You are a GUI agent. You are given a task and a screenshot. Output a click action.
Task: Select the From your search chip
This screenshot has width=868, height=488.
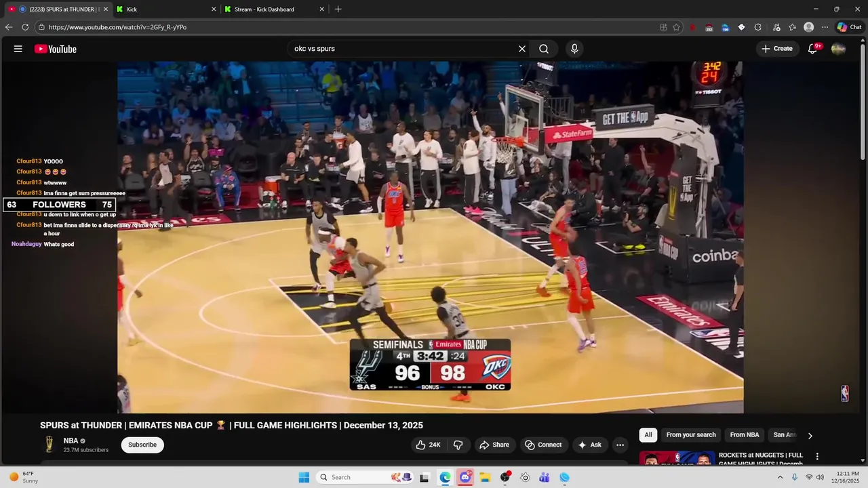coord(691,435)
